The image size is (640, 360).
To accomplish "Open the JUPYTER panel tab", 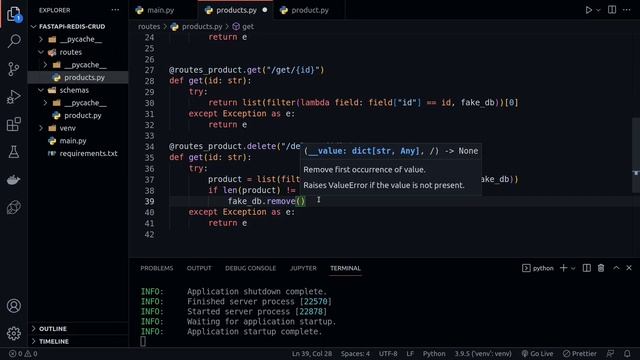I will (303, 268).
